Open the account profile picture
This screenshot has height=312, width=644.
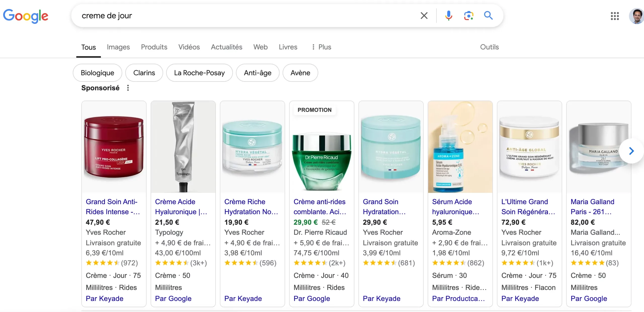(636, 16)
